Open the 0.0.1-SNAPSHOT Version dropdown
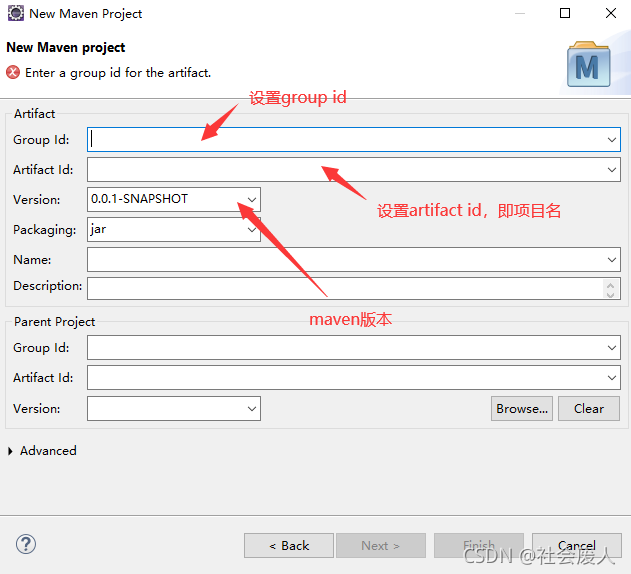Screen dimensions: 631x574 tap(252, 199)
